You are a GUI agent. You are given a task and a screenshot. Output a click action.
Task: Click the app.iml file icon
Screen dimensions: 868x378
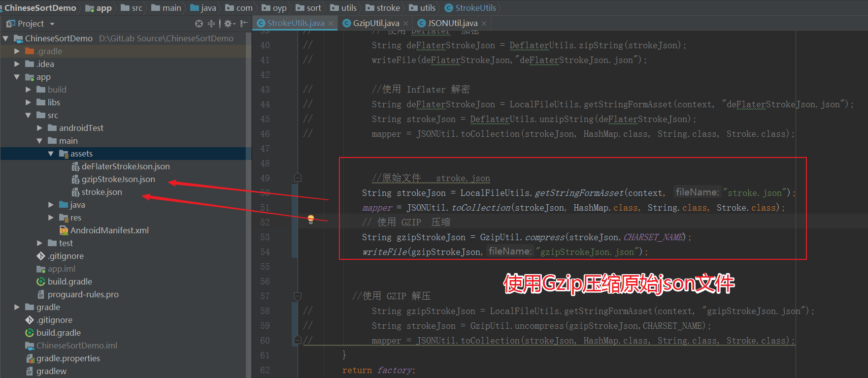pos(41,269)
